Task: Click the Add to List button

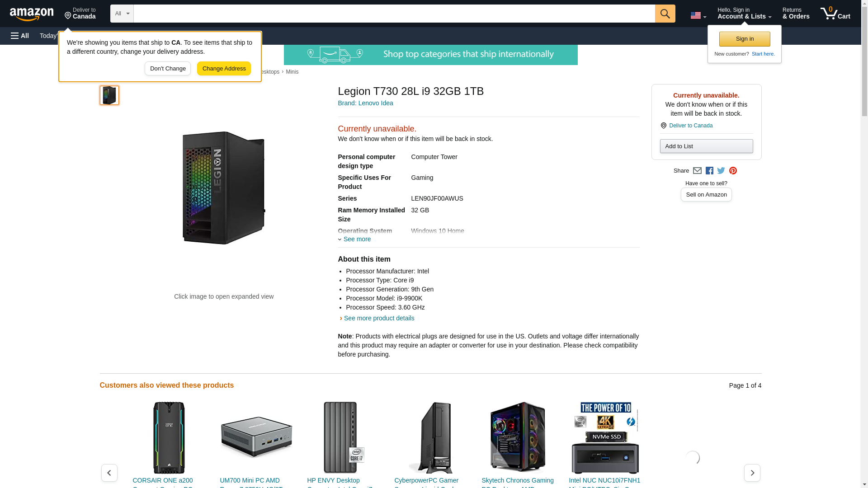Action: (x=706, y=146)
